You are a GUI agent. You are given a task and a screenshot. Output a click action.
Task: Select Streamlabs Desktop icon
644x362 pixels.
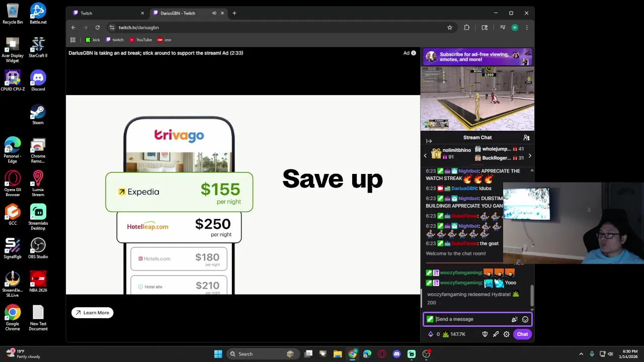pos(38,217)
